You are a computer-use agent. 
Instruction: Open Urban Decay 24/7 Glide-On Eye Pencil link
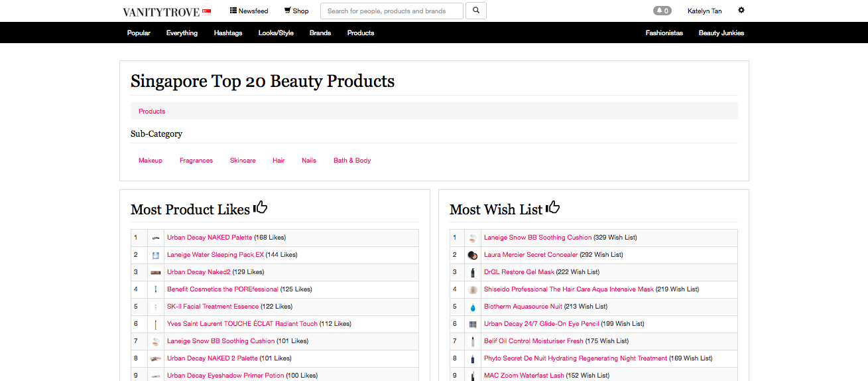pos(542,324)
